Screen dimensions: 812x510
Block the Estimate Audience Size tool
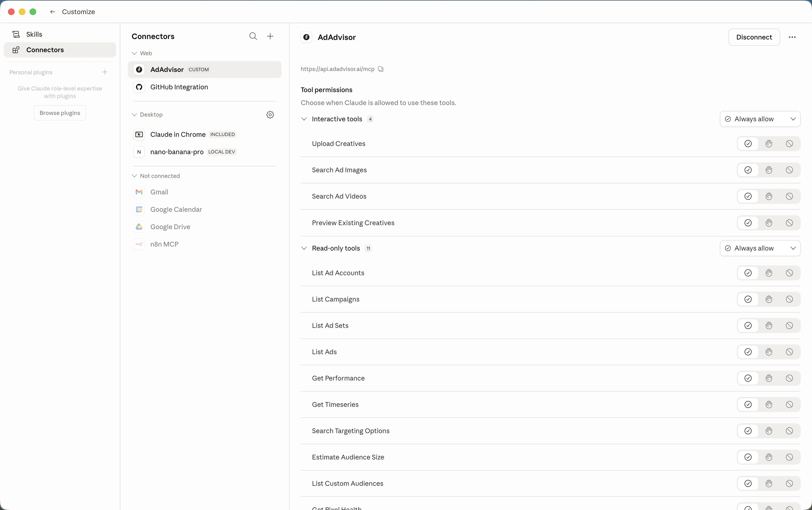click(789, 457)
